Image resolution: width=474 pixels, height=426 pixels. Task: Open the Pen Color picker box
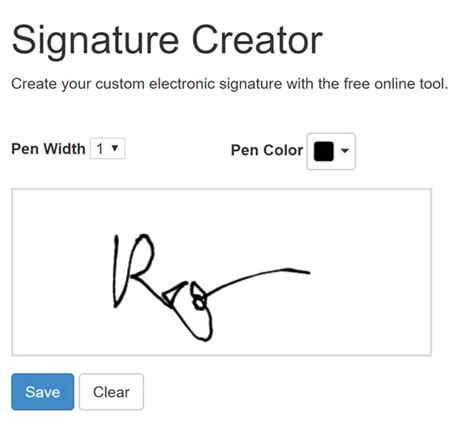pyautogui.click(x=331, y=151)
